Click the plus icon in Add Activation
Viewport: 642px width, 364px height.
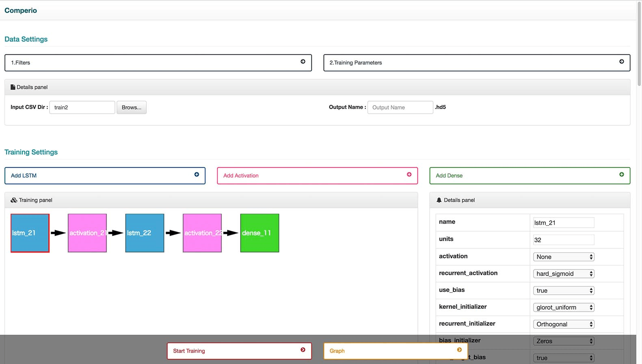[x=409, y=174]
